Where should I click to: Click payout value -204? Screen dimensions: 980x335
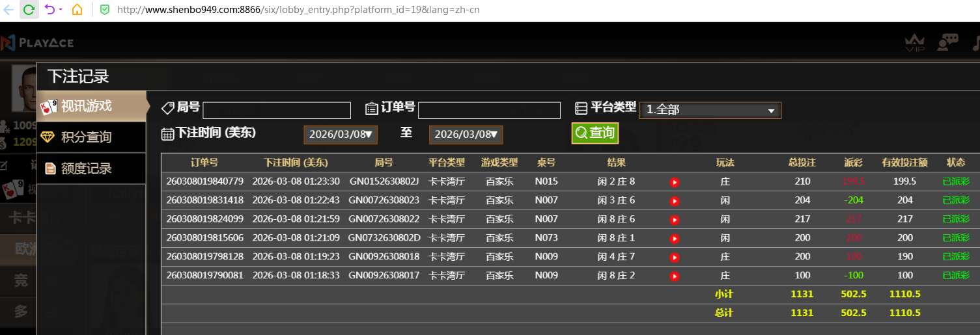click(854, 200)
